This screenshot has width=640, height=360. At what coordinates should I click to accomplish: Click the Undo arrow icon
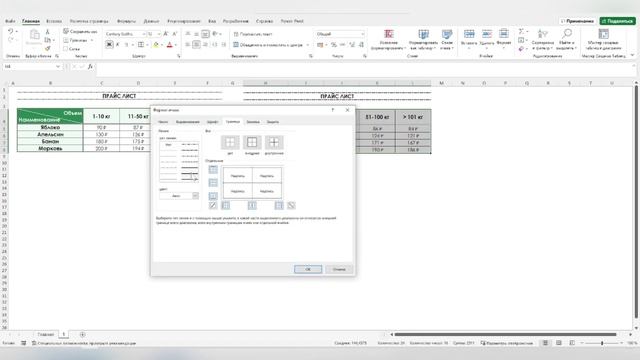coord(10,31)
